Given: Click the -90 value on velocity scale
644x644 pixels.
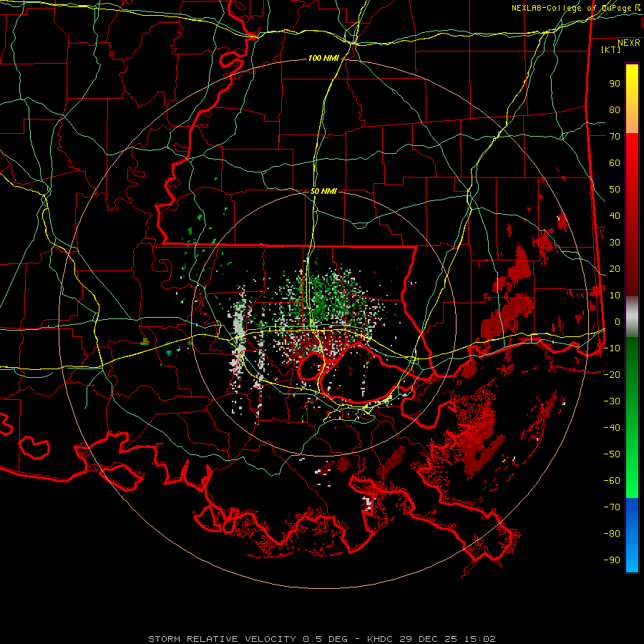Looking at the screenshot, I should point(612,560).
